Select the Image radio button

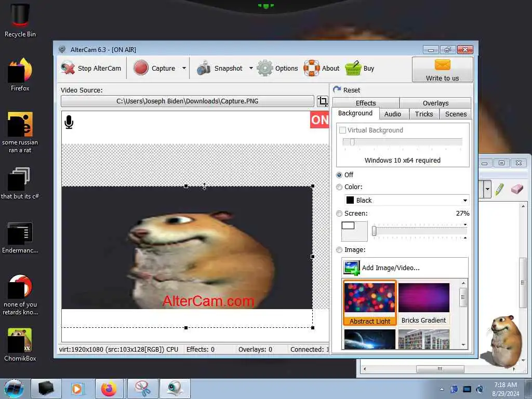[339, 250]
